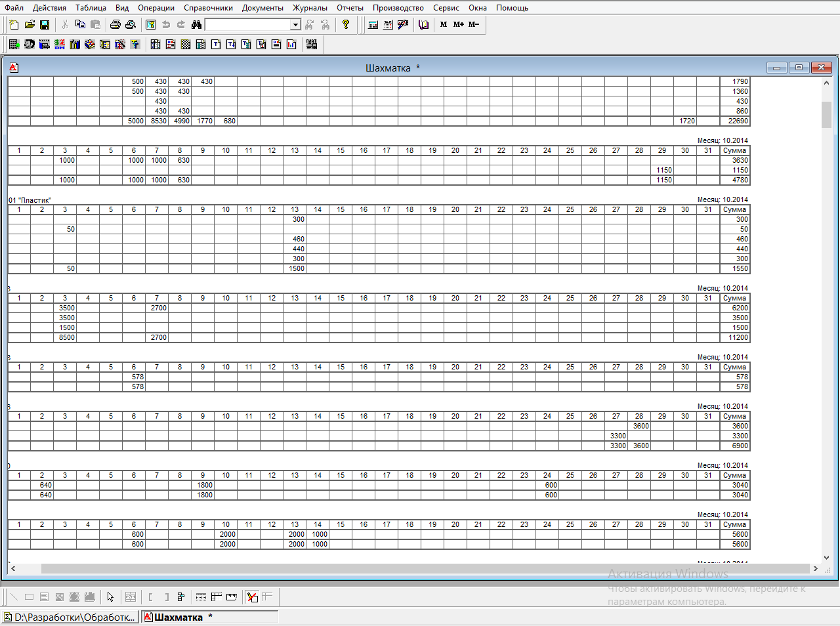Open the Действия menu
This screenshot has width=840, height=626.
coord(49,8)
